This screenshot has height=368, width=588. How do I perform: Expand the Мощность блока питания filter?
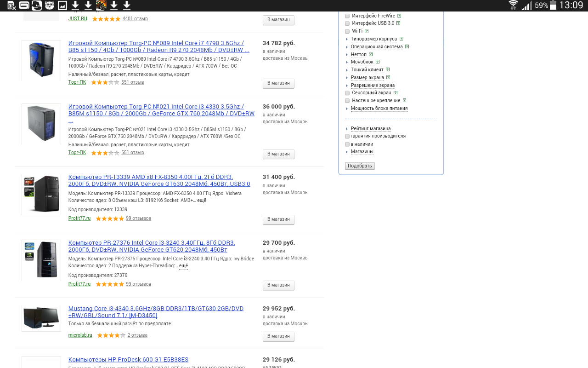click(379, 109)
